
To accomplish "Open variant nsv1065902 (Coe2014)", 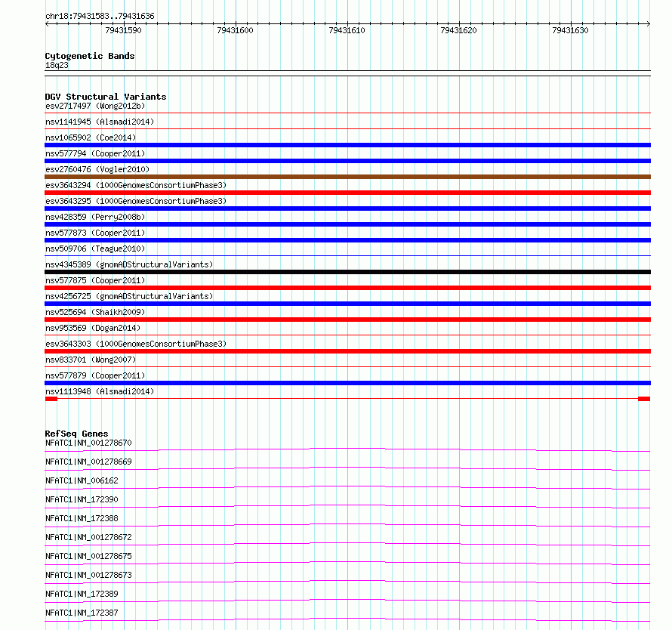I will point(91,137).
